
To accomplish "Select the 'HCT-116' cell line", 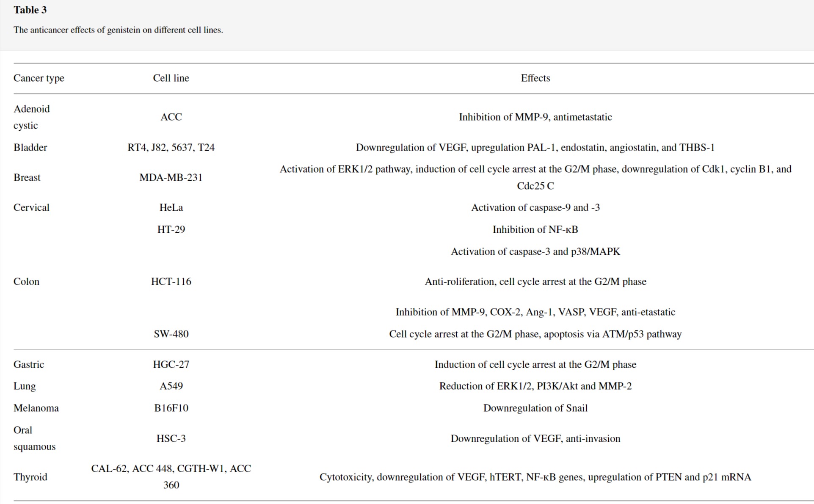I will tap(171, 282).
